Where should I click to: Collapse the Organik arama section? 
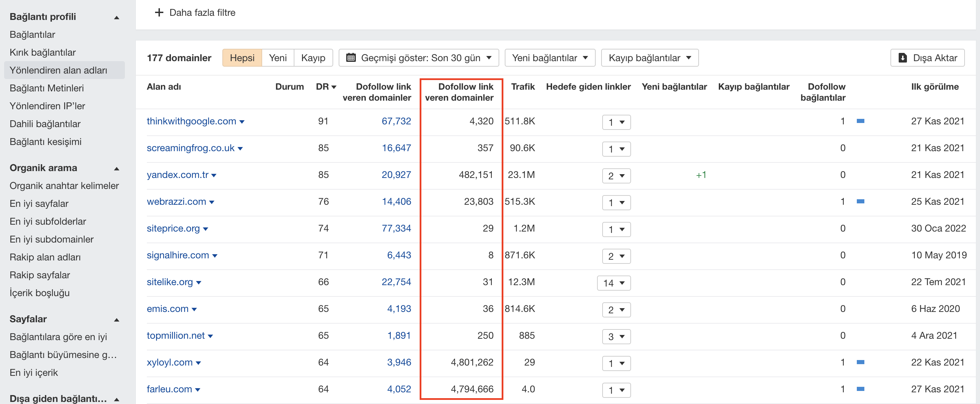coord(117,169)
